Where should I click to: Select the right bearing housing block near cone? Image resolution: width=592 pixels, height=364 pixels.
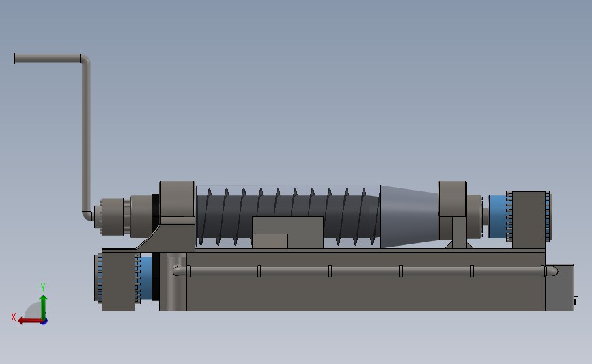click(452, 199)
